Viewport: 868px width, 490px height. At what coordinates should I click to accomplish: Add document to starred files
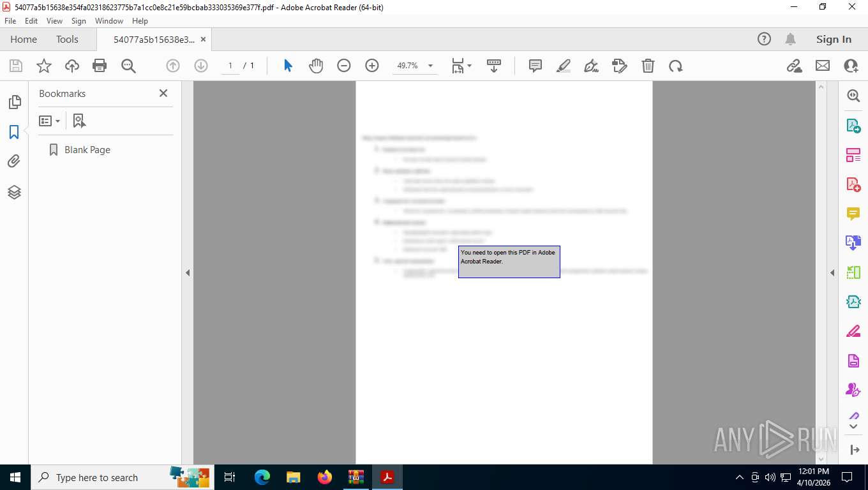(44, 66)
